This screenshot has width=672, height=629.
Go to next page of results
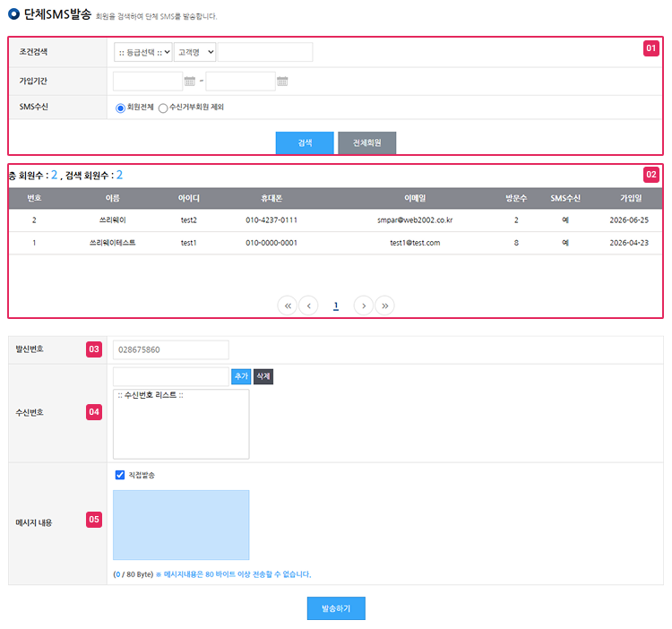point(364,306)
